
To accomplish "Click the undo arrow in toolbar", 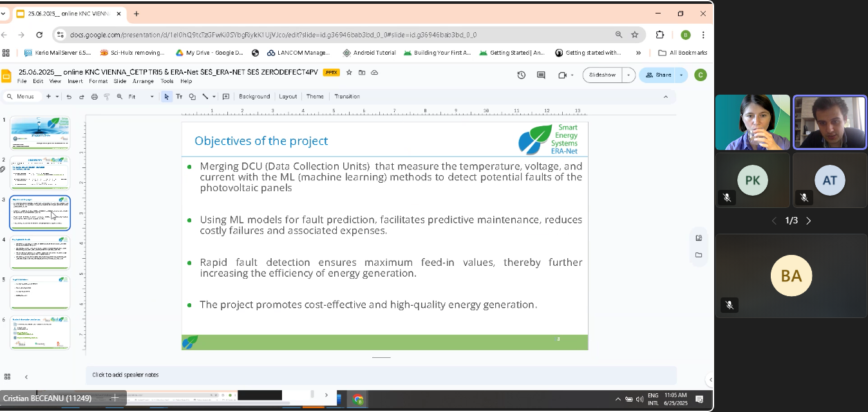I will (x=69, y=97).
